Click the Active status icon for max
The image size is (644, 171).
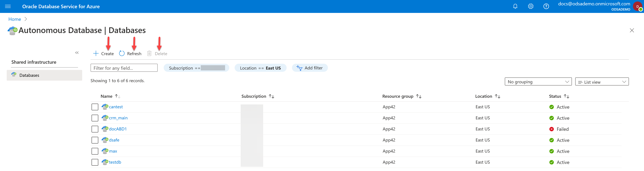click(551, 151)
